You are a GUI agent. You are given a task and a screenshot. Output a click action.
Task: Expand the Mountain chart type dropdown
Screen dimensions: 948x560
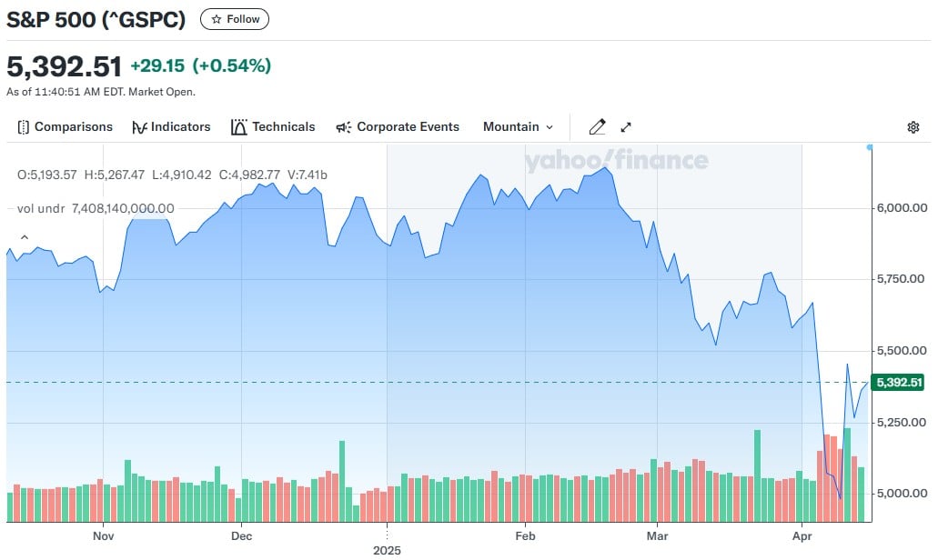518,127
